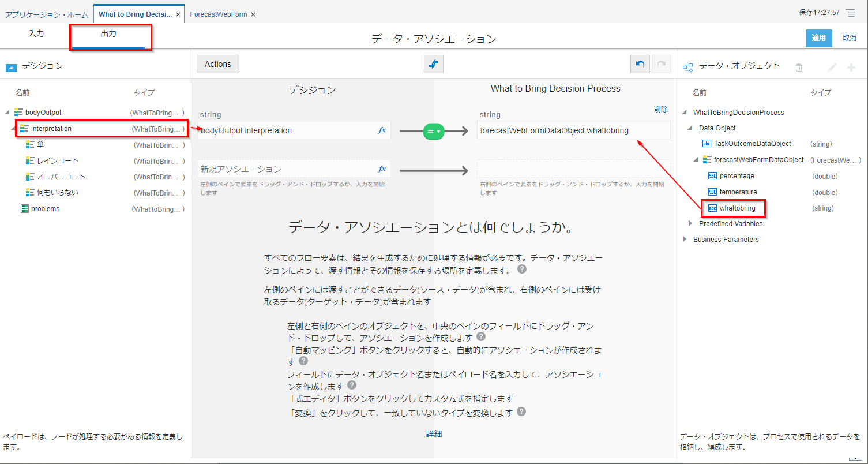868x464 pixels.
Task: Click the plus add icon for data objects
Action: point(851,68)
